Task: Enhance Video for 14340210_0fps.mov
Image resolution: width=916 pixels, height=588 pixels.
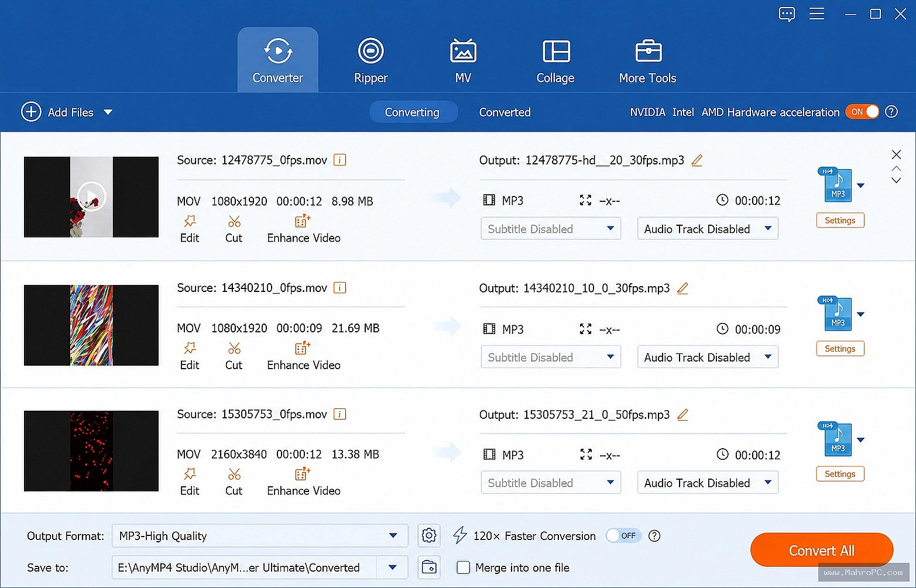Action: coord(304,356)
